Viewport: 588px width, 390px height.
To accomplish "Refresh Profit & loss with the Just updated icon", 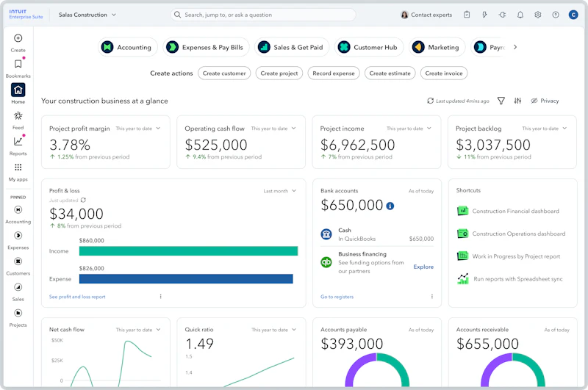I will 83,200.
